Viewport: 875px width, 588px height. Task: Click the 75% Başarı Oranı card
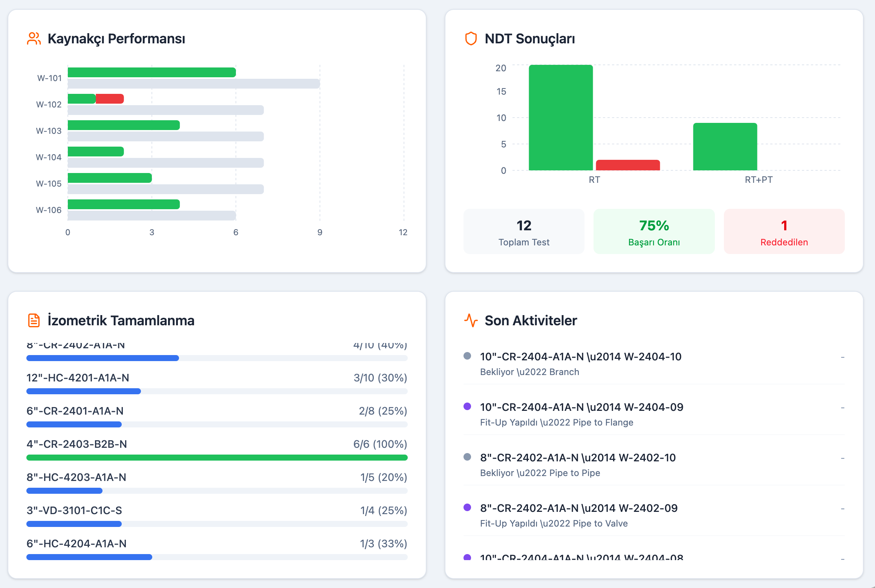654,231
